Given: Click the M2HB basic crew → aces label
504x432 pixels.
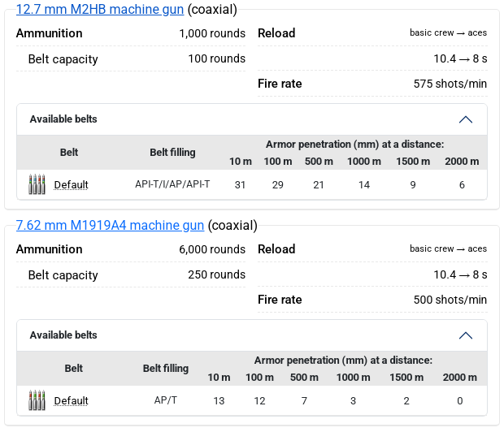Looking at the screenshot, I should [448, 33].
